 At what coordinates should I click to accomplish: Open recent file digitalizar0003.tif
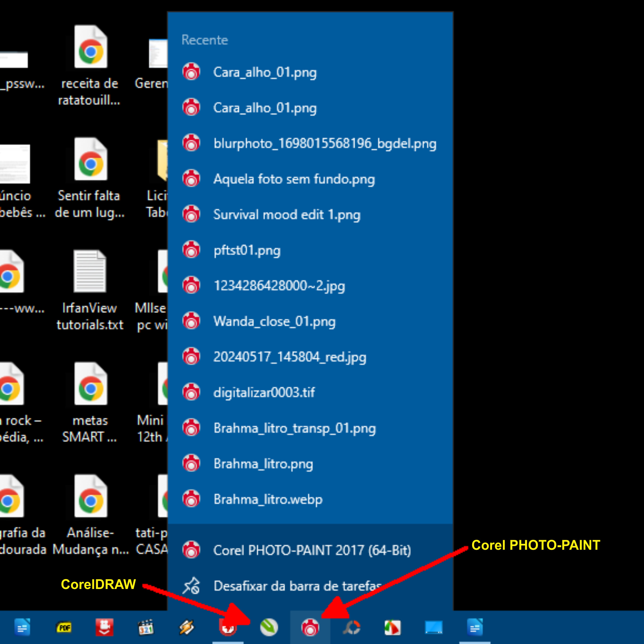(x=264, y=392)
